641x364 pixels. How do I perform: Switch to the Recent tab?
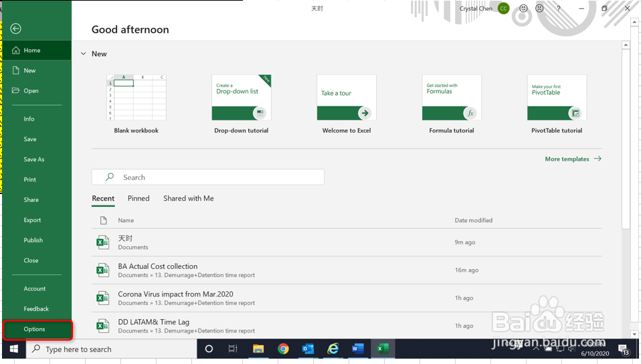[103, 198]
